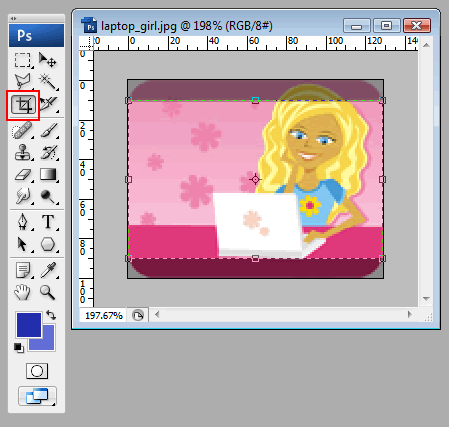
Task: Close the laptop_girl.jpg window
Action: [x=417, y=26]
